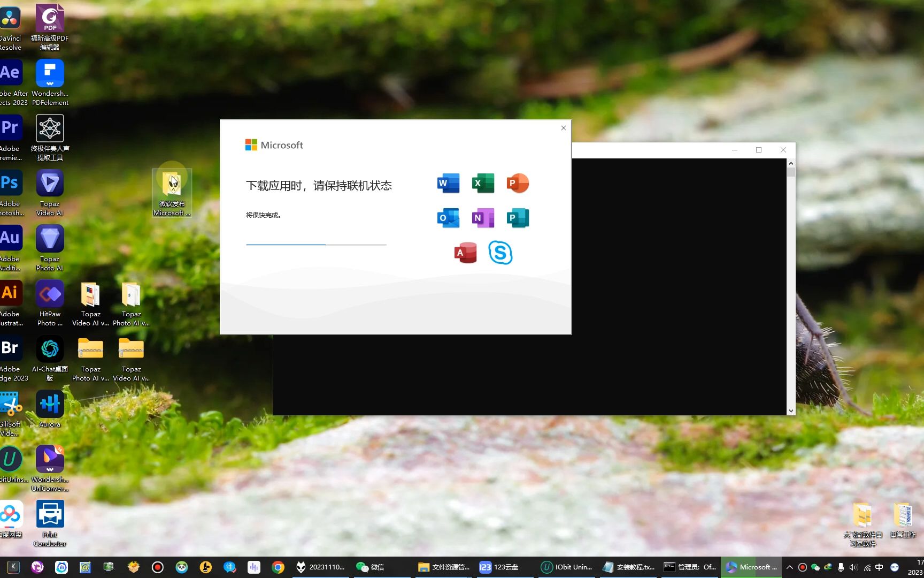Select the Topaz Video AI archive file
924x578 pixels.
(90, 303)
